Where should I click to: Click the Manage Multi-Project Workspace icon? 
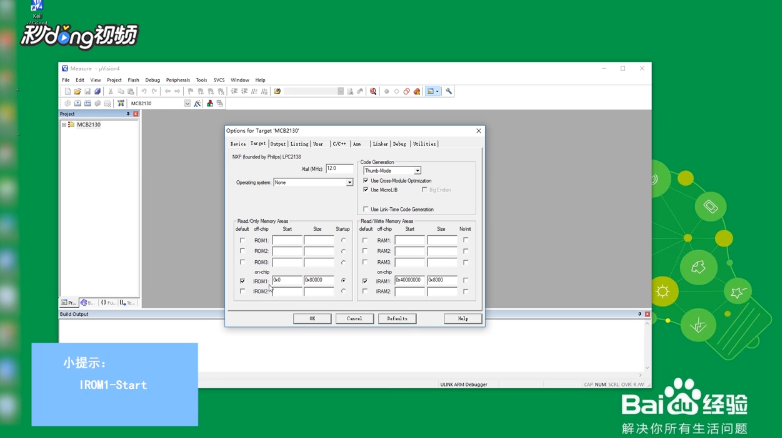[220, 103]
